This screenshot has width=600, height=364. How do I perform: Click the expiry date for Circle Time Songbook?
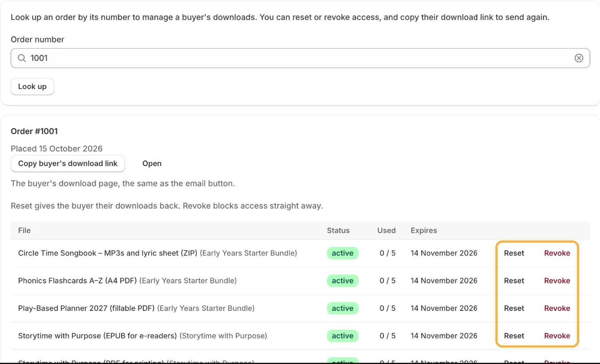point(444,253)
